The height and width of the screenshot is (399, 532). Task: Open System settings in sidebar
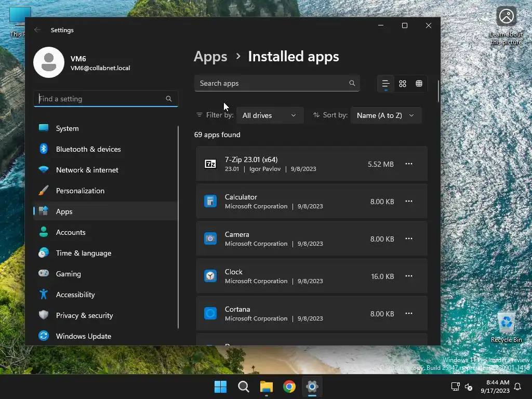coord(105,128)
